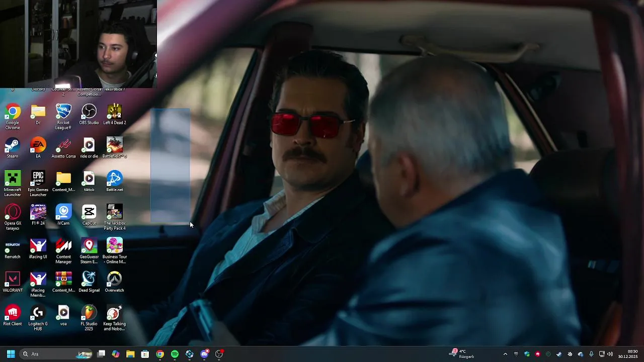This screenshot has width=644, height=362.
Task: Select the voa media file icon
Action: pyautogui.click(x=63, y=316)
